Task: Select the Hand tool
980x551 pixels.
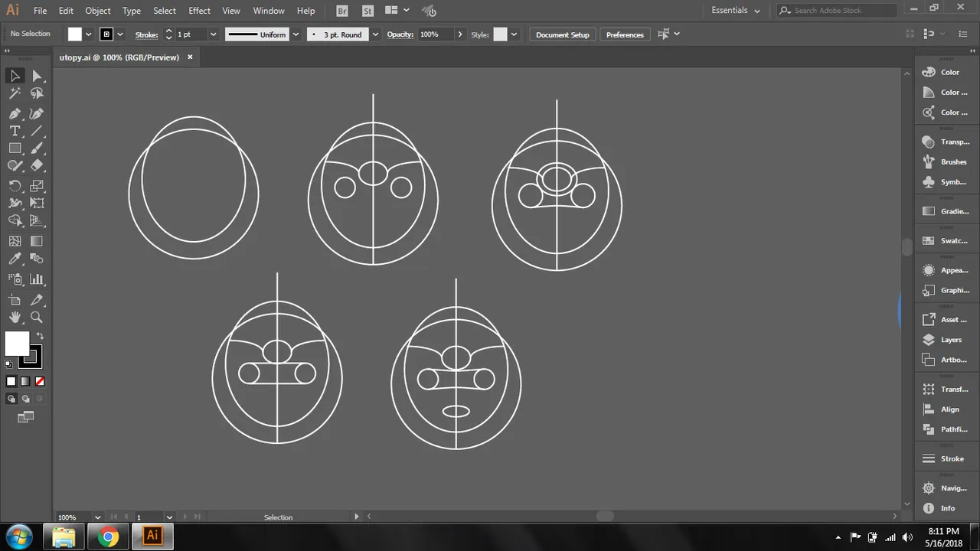Action: (15, 317)
